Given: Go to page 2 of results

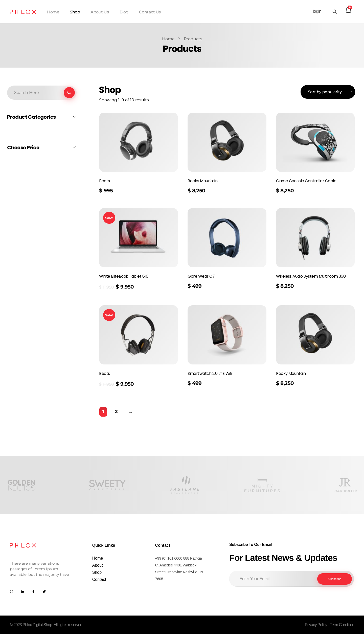Looking at the screenshot, I should click(x=116, y=412).
